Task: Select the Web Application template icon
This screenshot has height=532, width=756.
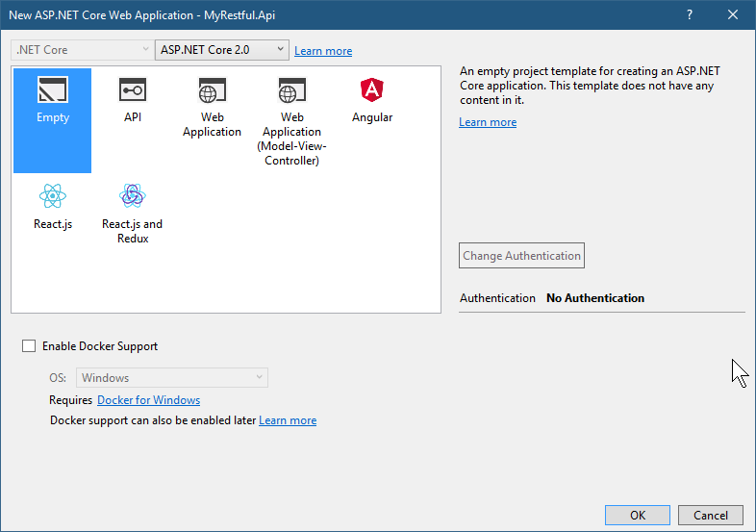Action: tap(212, 92)
